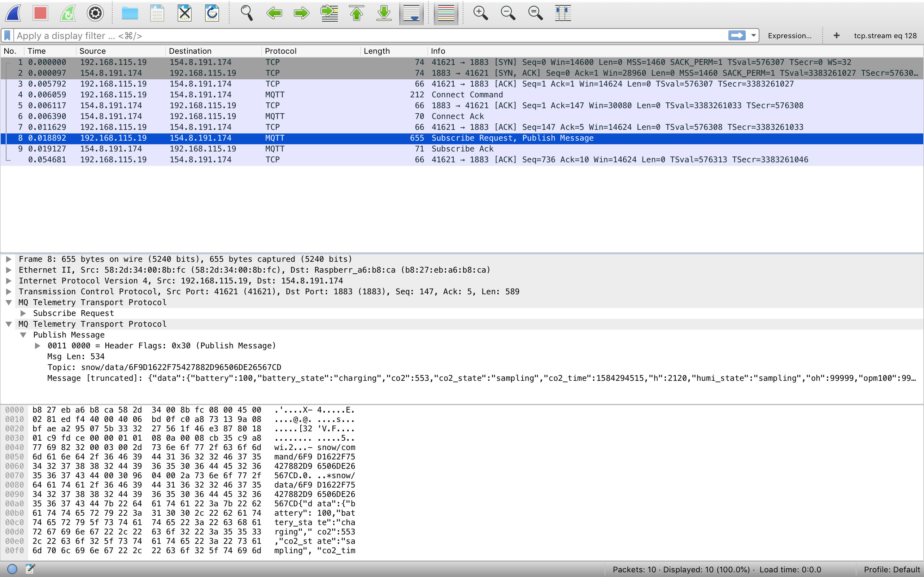Apply the tcp.stream eq 128 filter button

885,35
